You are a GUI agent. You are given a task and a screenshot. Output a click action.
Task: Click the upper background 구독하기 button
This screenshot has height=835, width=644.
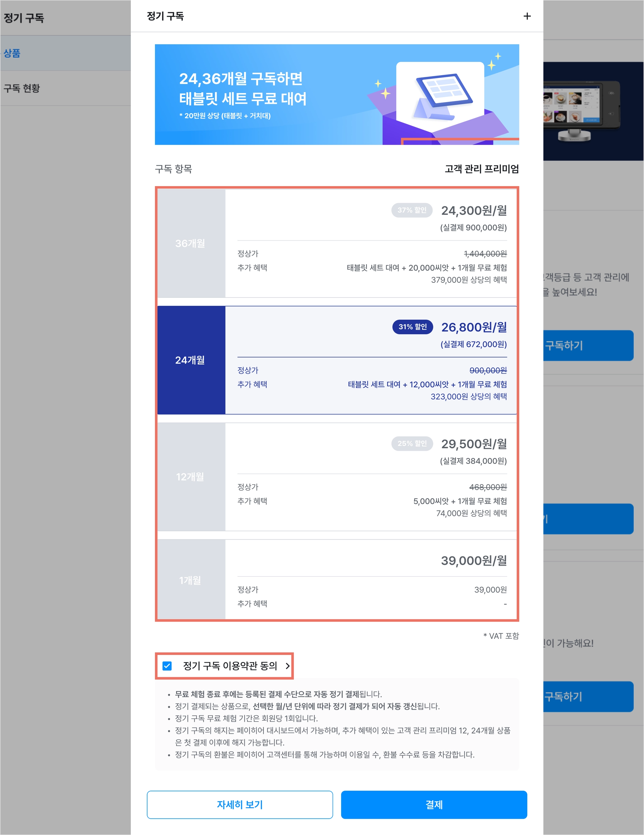[588, 345]
